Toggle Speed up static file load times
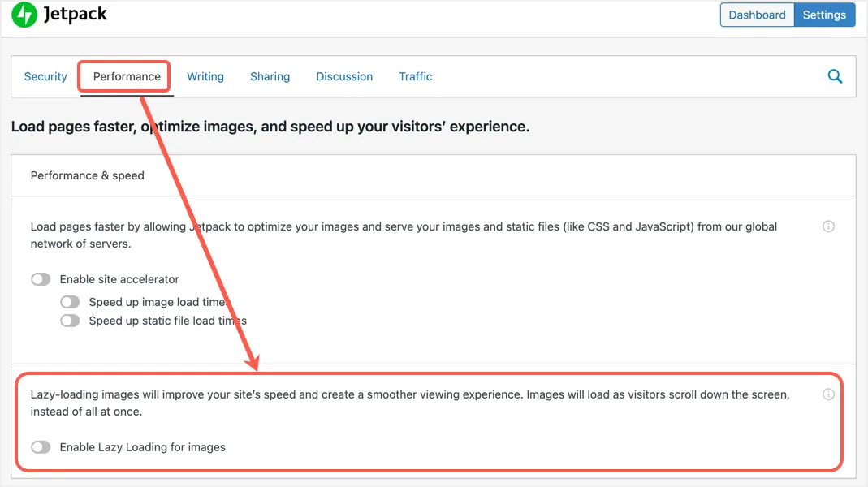Viewport: 868px width, 487px height. tap(70, 321)
